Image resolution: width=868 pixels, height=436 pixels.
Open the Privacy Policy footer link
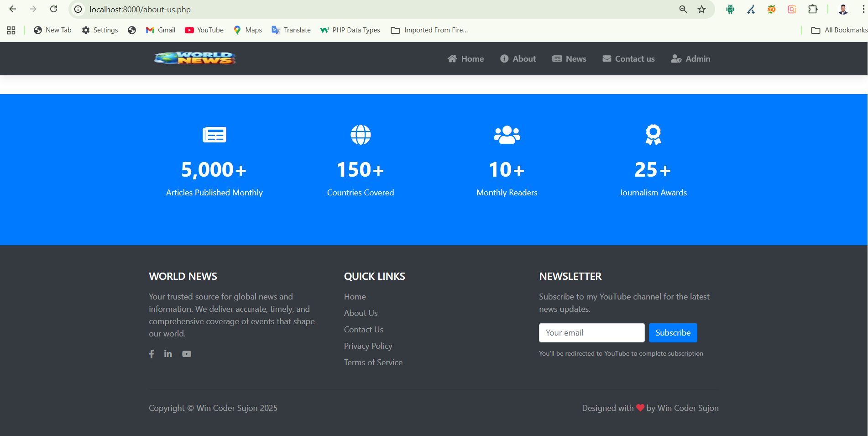(368, 346)
